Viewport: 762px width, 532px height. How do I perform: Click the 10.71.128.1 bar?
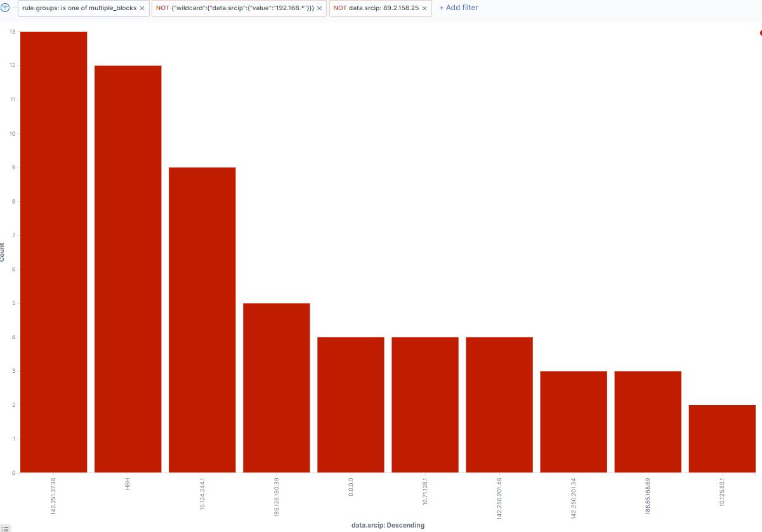425,405
